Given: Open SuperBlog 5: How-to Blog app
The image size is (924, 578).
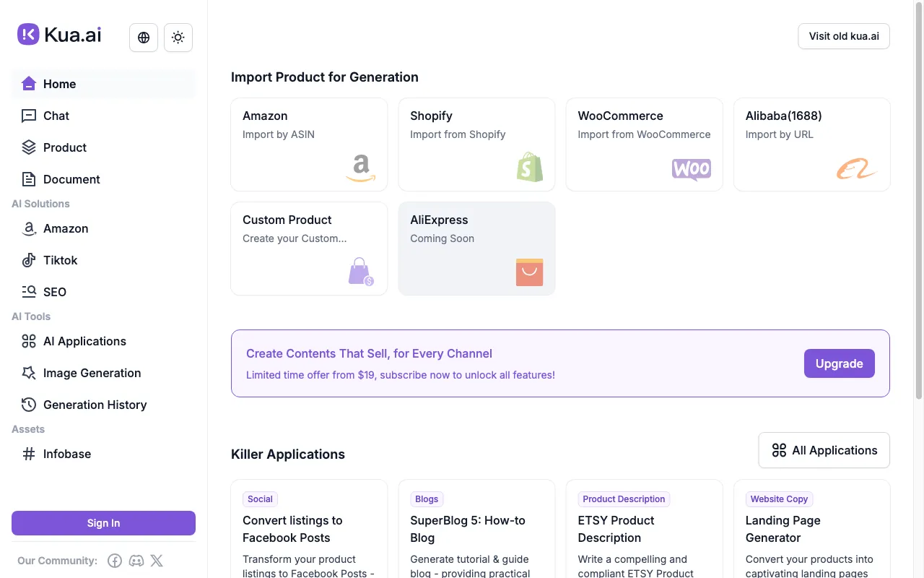Looking at the screenshot, I should (468, 529).
